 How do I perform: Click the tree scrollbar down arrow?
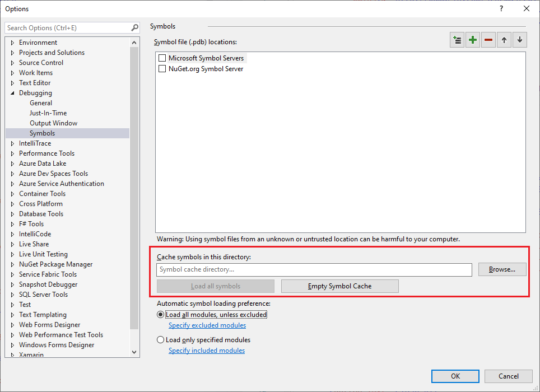click(x=134, y=352)
